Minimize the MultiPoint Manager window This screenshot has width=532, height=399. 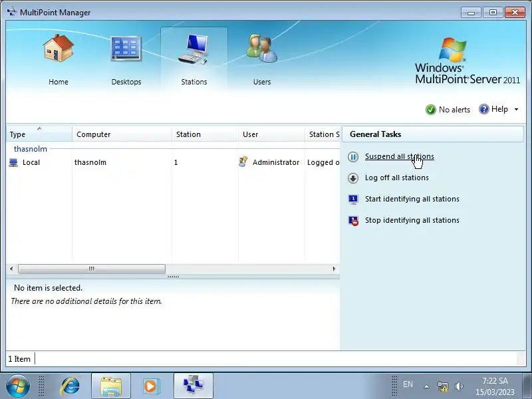tap(471, 13)
